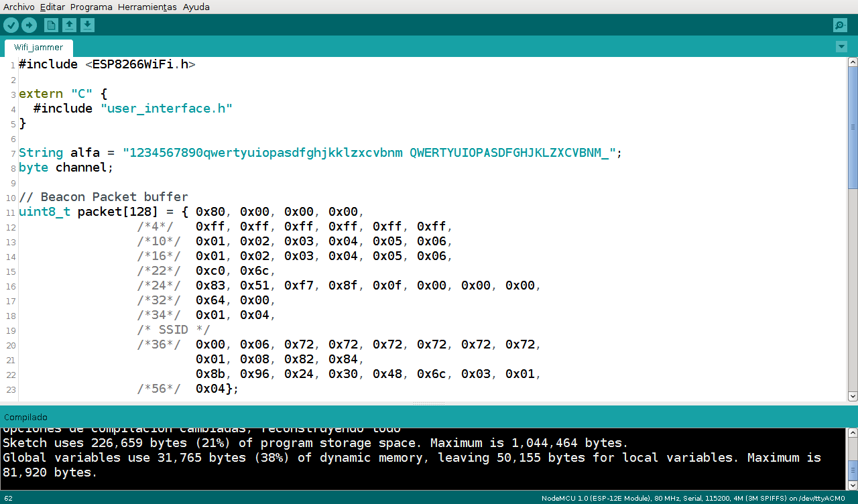The height and width of the screenshot is (504, 858).
Task: Click the text extern "C" {
Action: pos(63,94)
